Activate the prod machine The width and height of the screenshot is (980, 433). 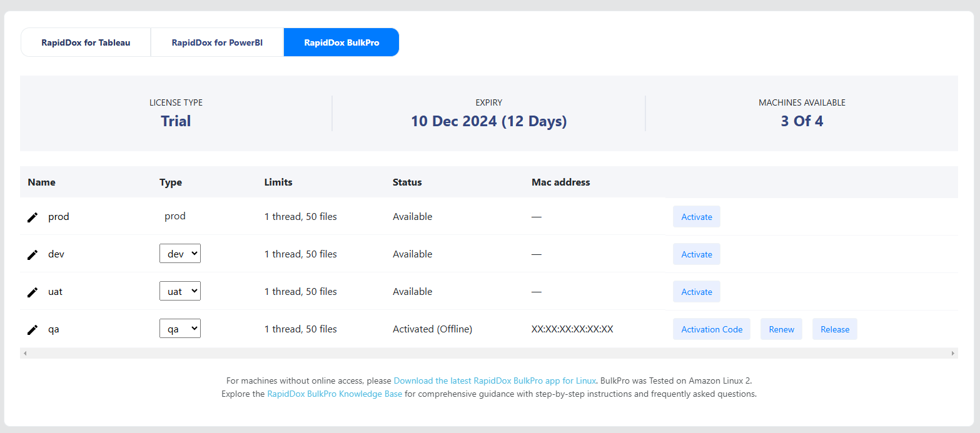[x=697, y=217]
